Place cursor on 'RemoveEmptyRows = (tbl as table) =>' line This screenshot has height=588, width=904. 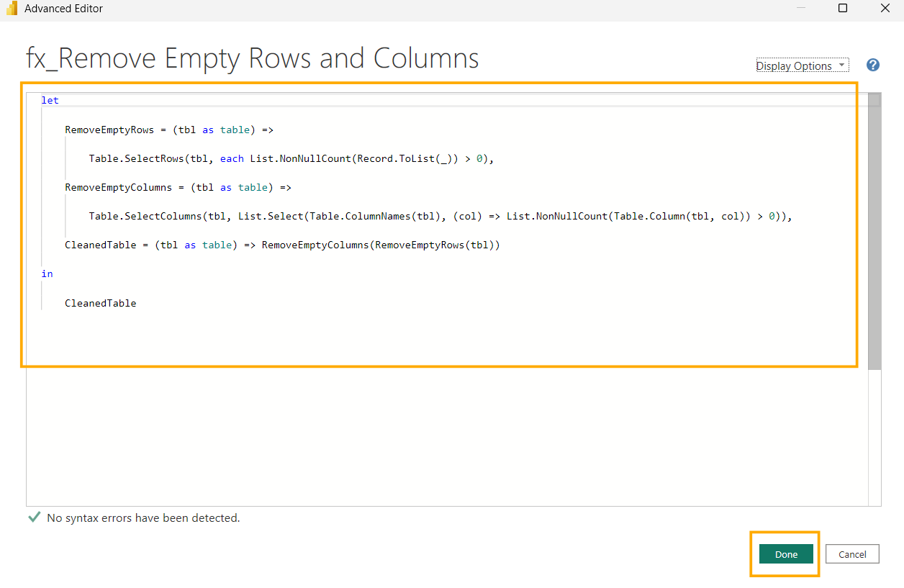(x=169, y=130)
